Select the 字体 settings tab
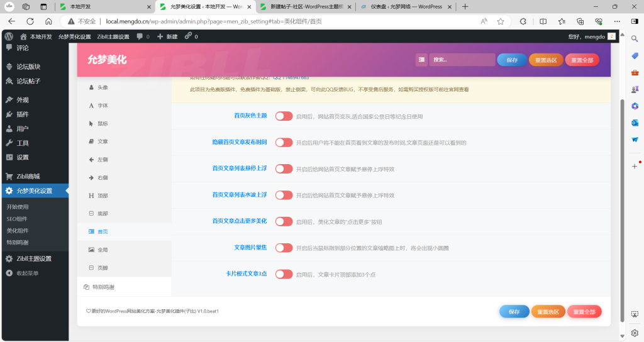644x342 pixels. tap(103, 106)
